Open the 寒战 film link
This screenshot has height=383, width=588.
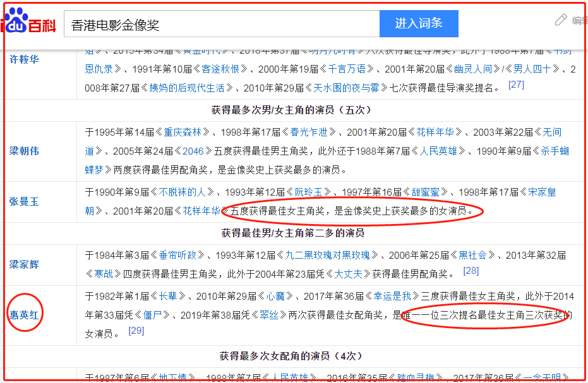(104, 274)
